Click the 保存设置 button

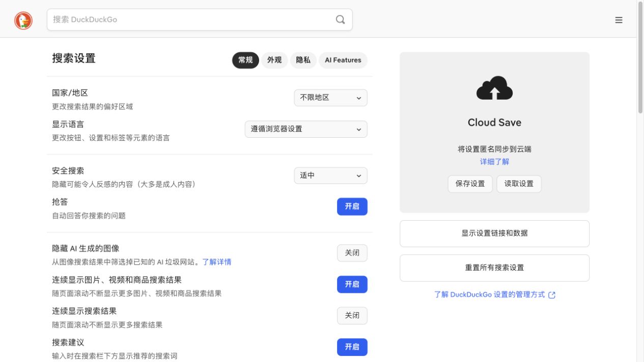coord(470,184)
